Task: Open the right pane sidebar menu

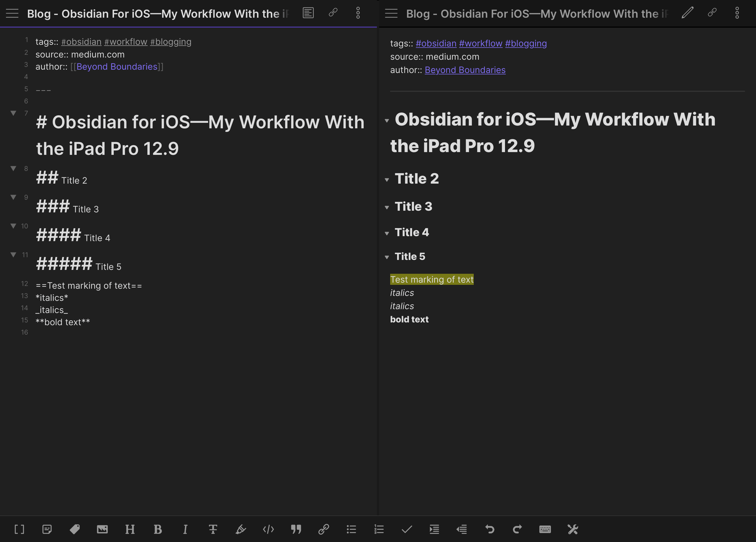Action: coord(391,13)
